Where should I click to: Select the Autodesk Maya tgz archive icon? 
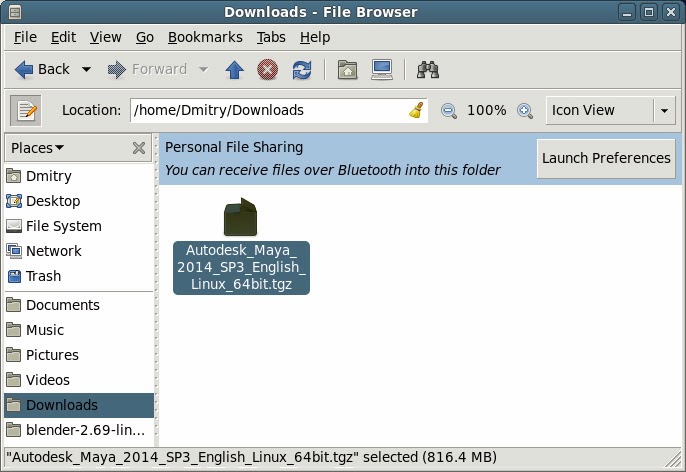240,217
